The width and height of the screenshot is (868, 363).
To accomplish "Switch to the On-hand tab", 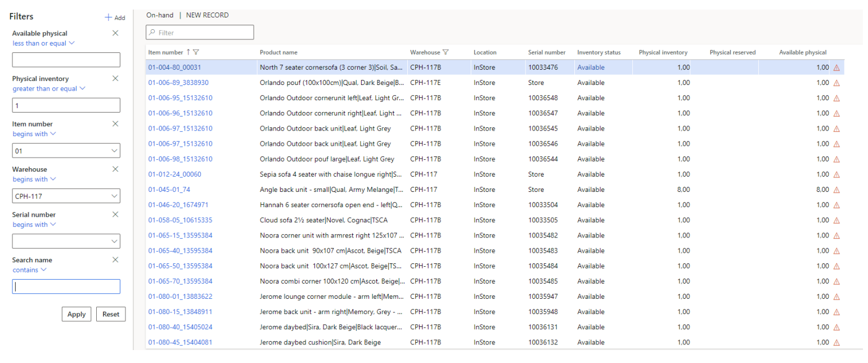I will pos(160,15).
